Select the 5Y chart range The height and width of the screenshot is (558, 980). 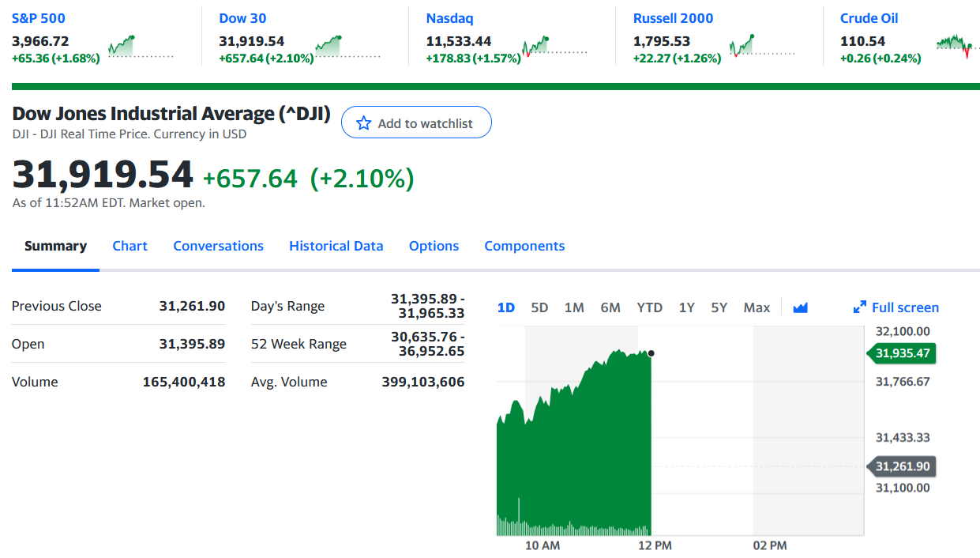[x=719, y=307]
